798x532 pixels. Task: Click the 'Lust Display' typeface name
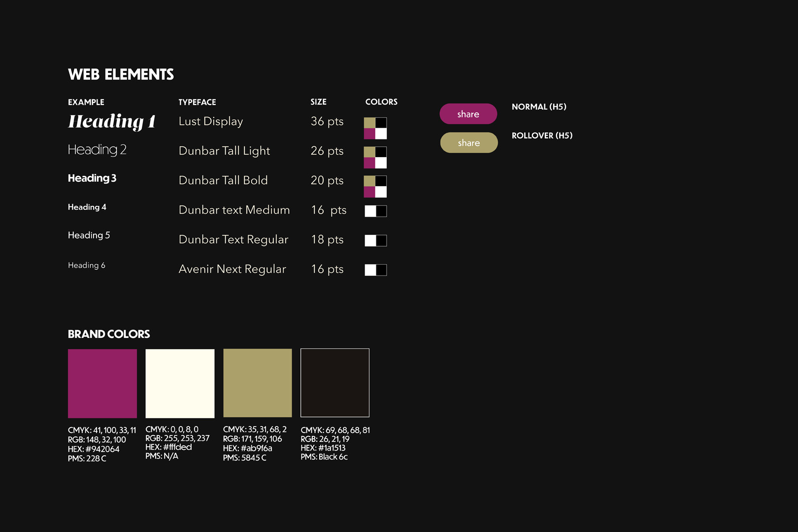[x=211, y=122]
